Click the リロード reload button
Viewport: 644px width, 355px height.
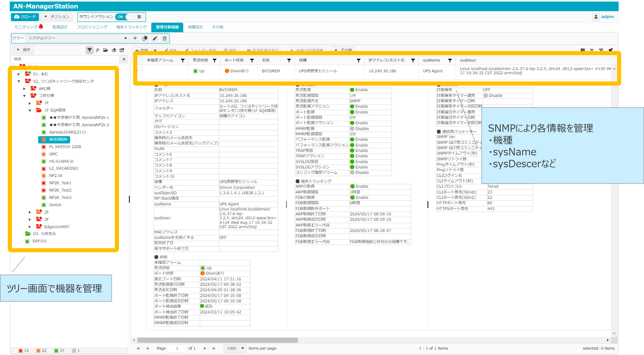click(x=25, y=17)
